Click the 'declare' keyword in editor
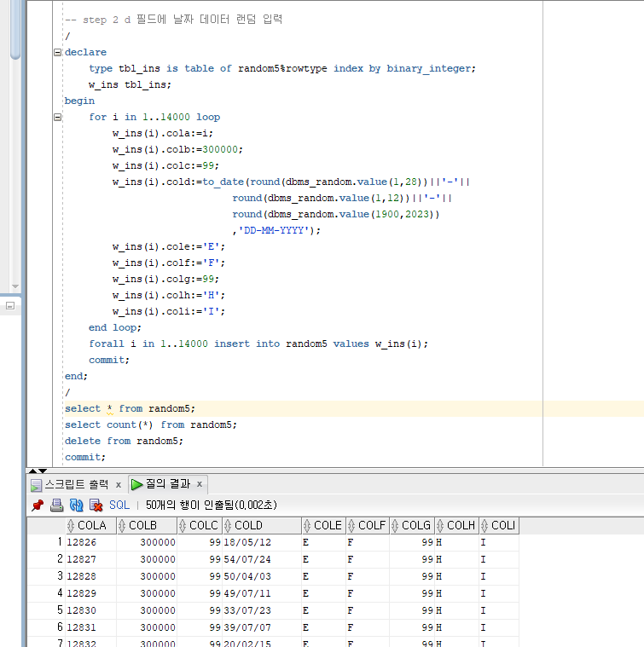 pos(85,52)
